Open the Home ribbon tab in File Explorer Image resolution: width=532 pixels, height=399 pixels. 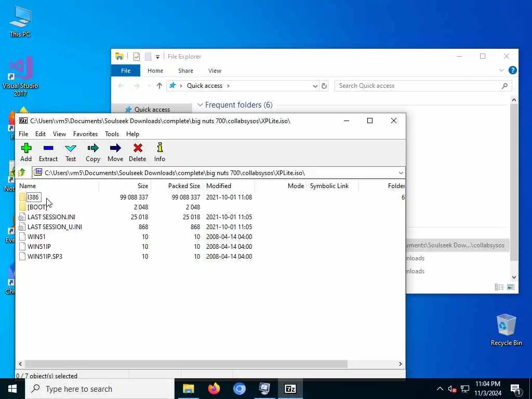(x=155, y=71)
